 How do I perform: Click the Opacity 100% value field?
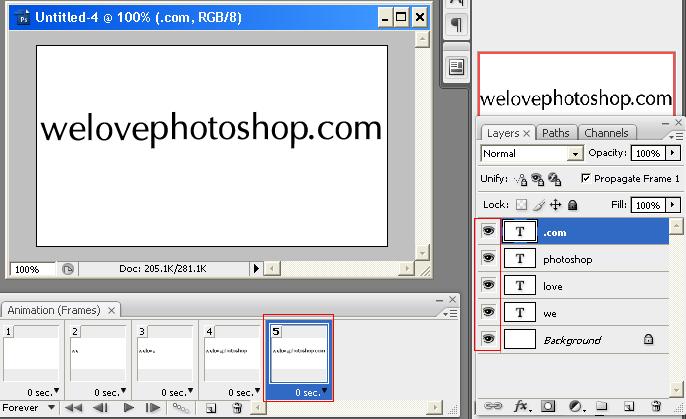point(648,153)
